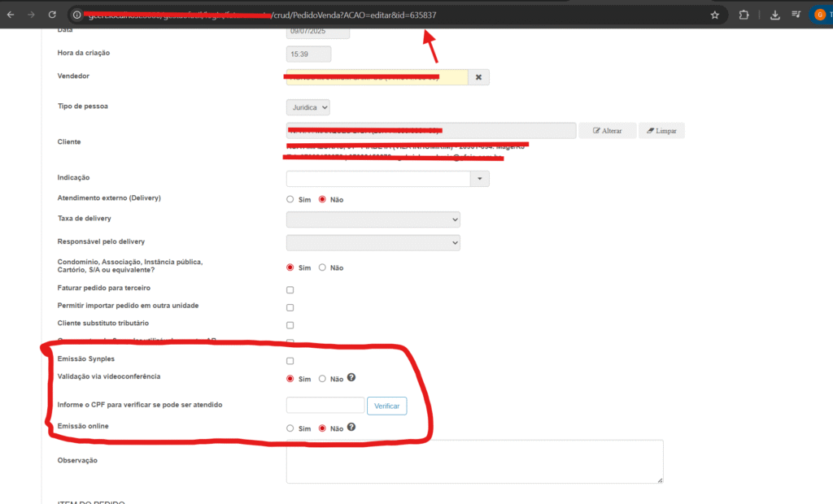Screen dimensions: 833x504
Task: Expand the Indicação combo box arrow
Action: point(480,178)
